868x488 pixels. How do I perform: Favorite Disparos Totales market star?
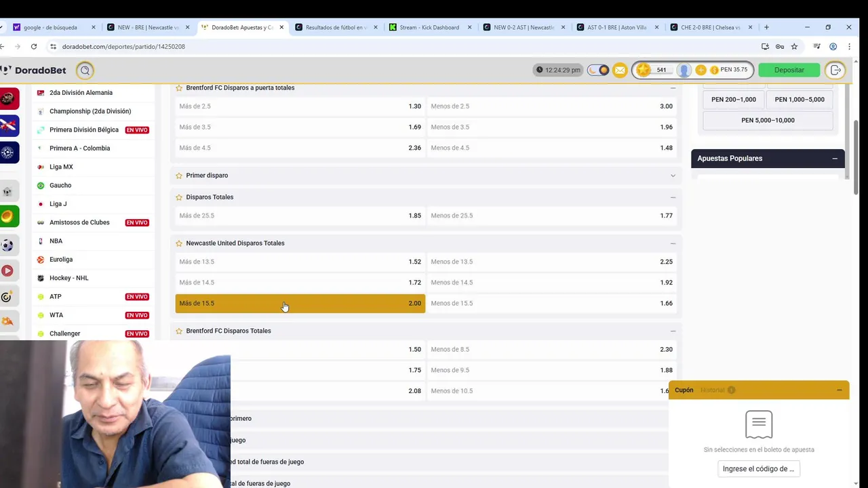click(179, 197)
